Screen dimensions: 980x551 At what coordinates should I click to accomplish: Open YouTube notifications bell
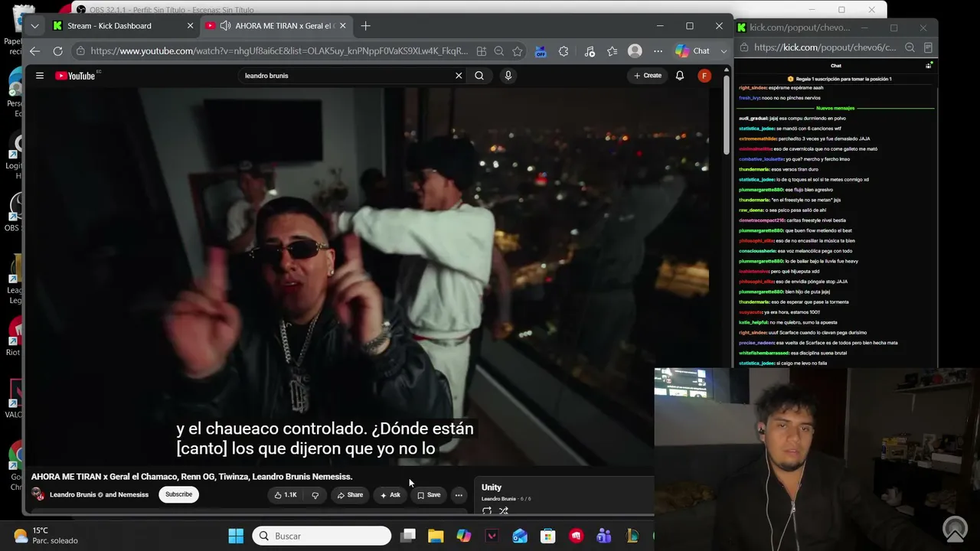click(x=679, y=76)
